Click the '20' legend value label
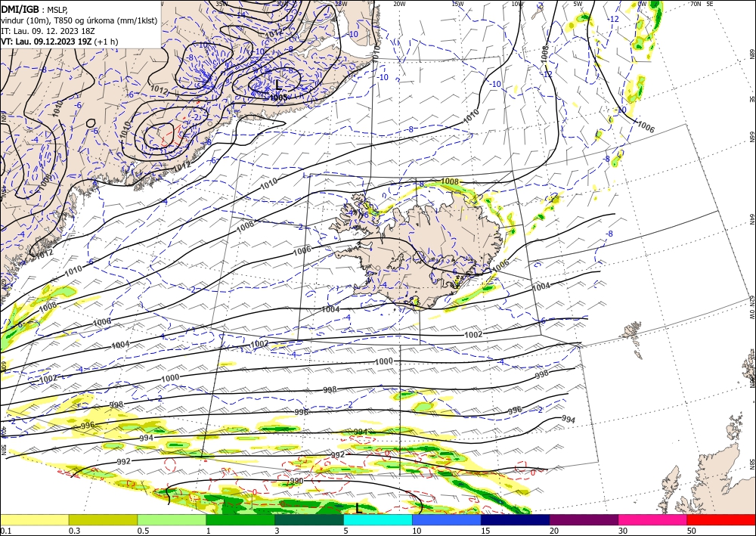 (554, 530)
